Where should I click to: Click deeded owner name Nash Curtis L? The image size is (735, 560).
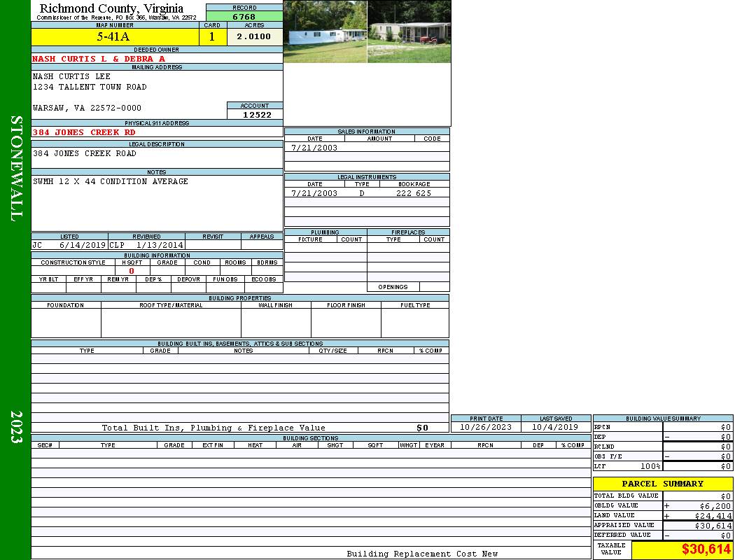99,59
